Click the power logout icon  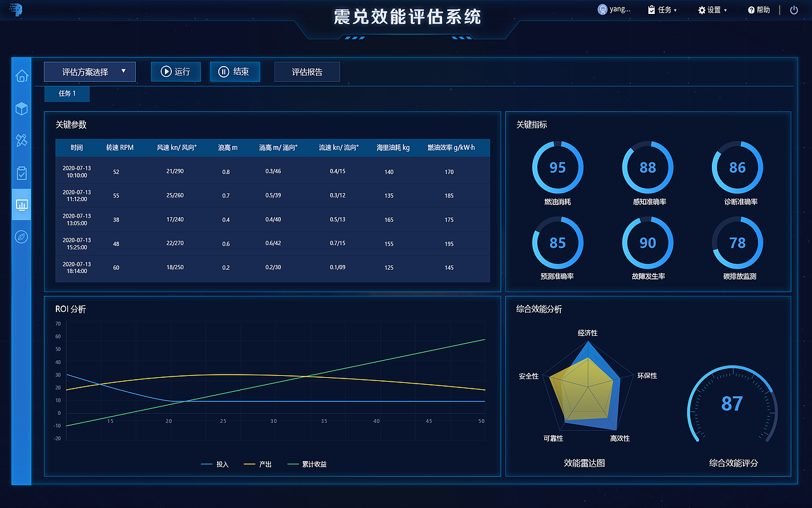click(x=794, y=10)
